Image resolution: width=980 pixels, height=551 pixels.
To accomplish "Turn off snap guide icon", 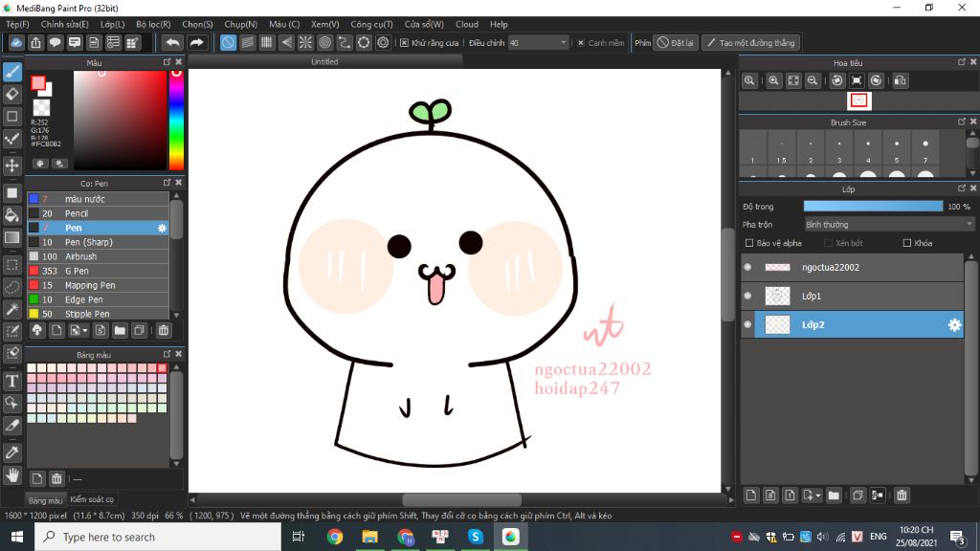I will 228,42.
